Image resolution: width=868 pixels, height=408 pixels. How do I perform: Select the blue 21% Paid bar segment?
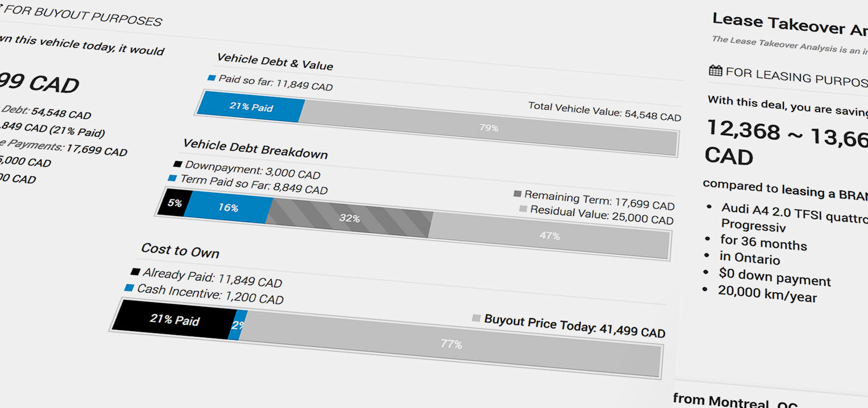coord(250,107)
